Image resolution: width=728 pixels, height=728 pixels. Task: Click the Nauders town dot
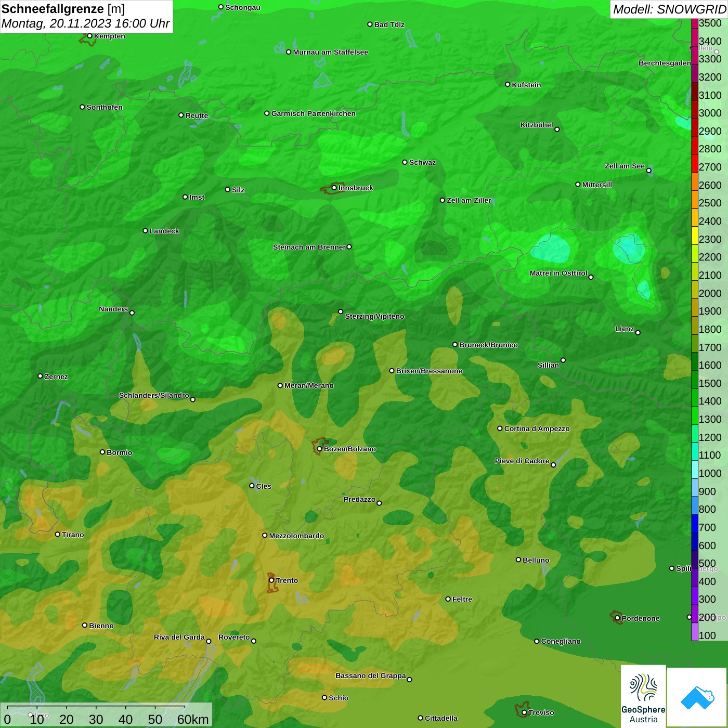(132, 313)
